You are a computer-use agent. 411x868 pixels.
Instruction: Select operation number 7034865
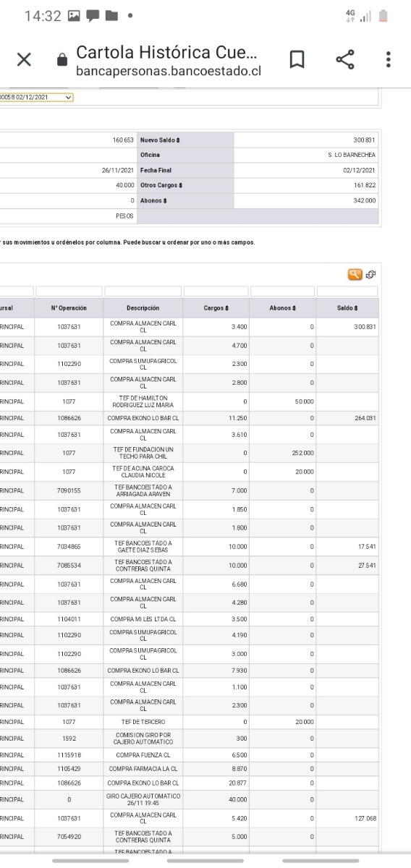coord(69,547)
